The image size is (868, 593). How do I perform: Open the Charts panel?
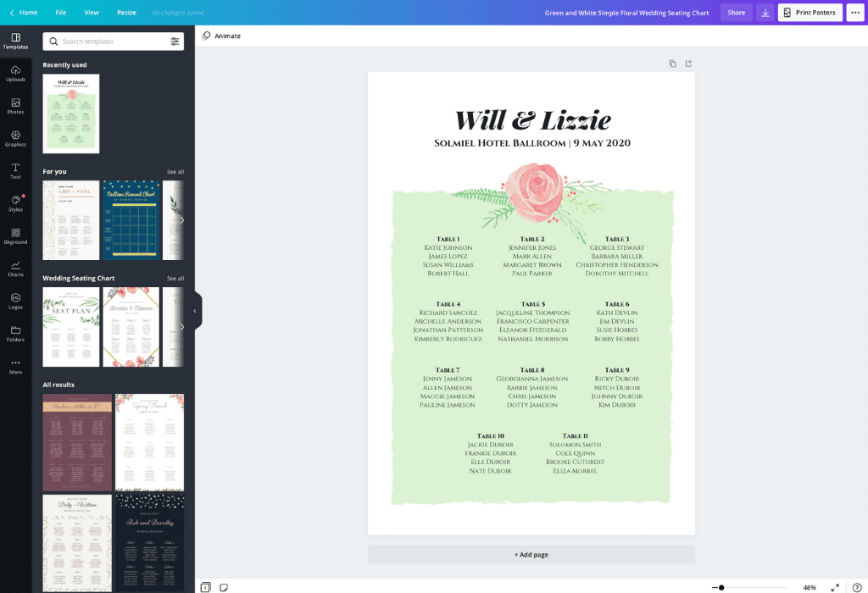[x=15, y=268]
